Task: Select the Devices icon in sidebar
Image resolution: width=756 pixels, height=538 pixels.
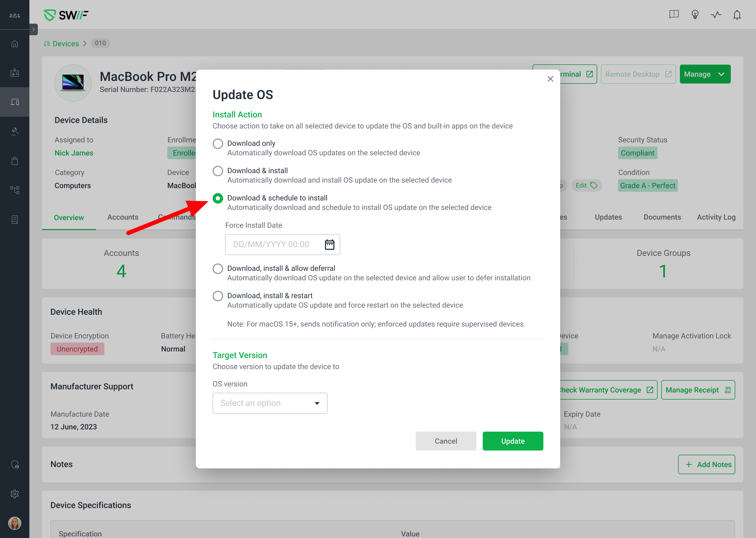Action: 14,102
